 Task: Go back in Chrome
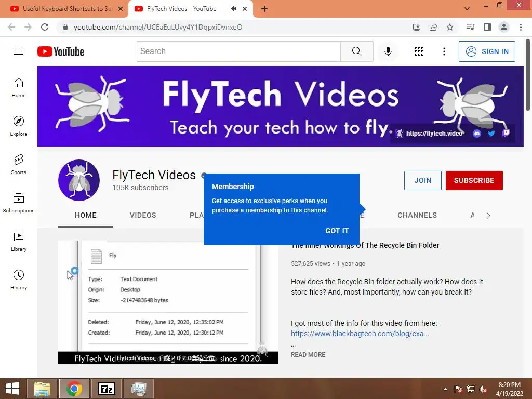point(11,27)
